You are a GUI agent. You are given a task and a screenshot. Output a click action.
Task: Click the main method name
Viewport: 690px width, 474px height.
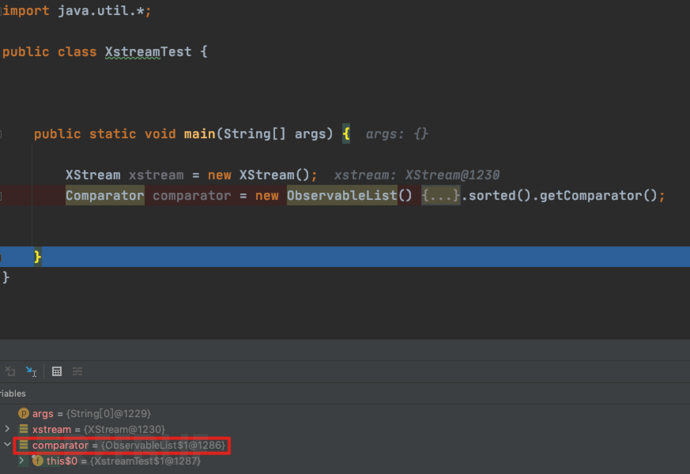[200, 133]
